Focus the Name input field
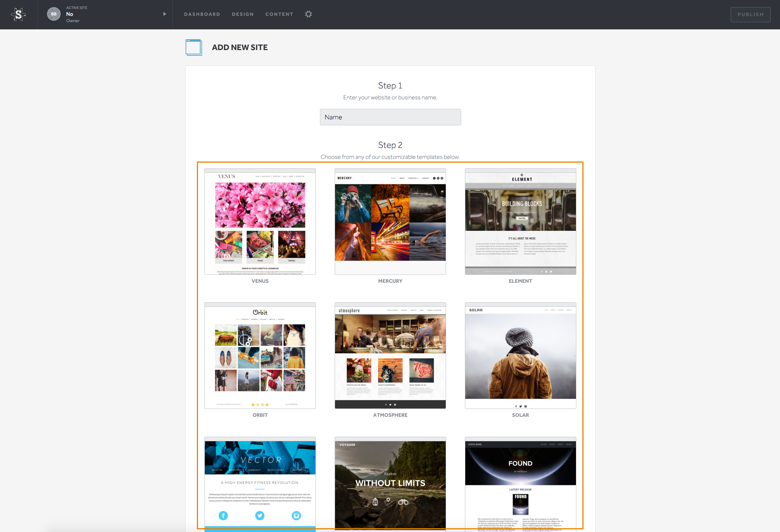This screenshot has height=532, width=780. pos(390,117)
